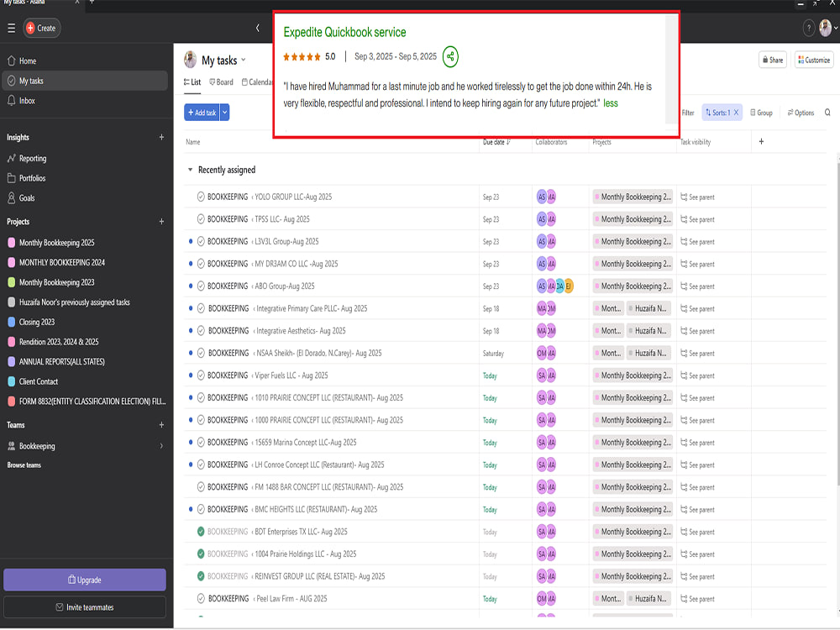
Task: Open the My tasks title dropdown arrow
Action: point(244,60)
